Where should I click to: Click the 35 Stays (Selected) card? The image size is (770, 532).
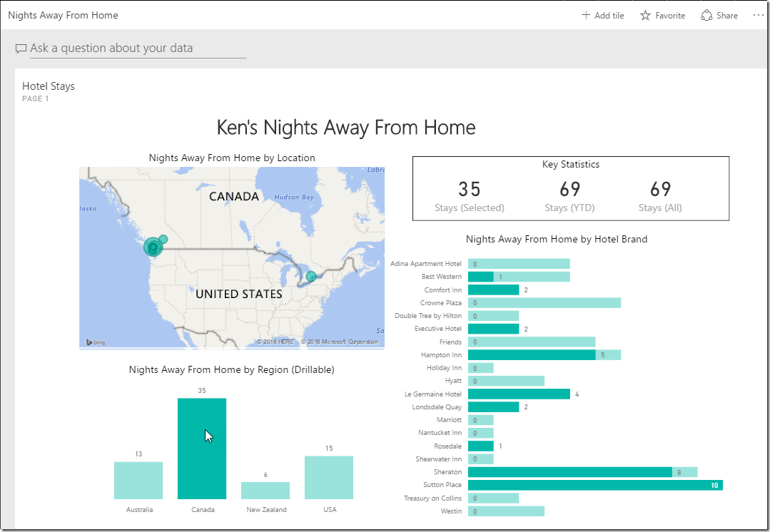pos(470,195)
